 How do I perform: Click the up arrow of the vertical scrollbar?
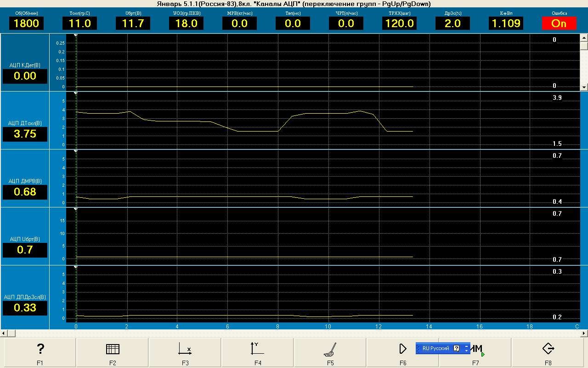584,38
